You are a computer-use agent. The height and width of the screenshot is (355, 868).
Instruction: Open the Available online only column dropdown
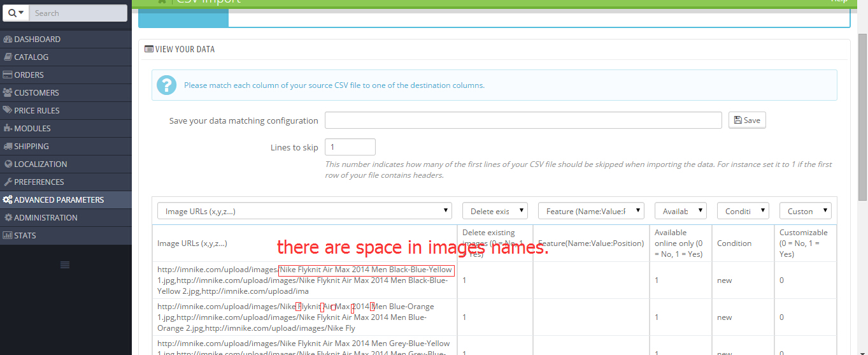681,211
